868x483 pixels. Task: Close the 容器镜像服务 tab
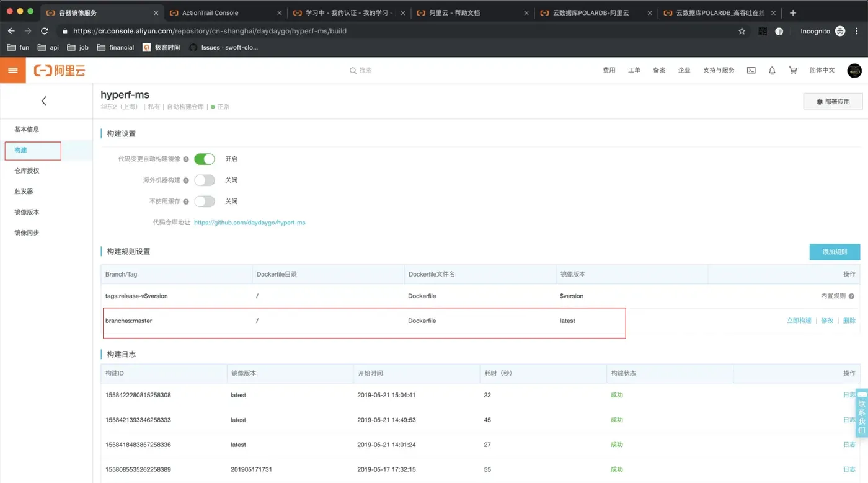point(156,12)
